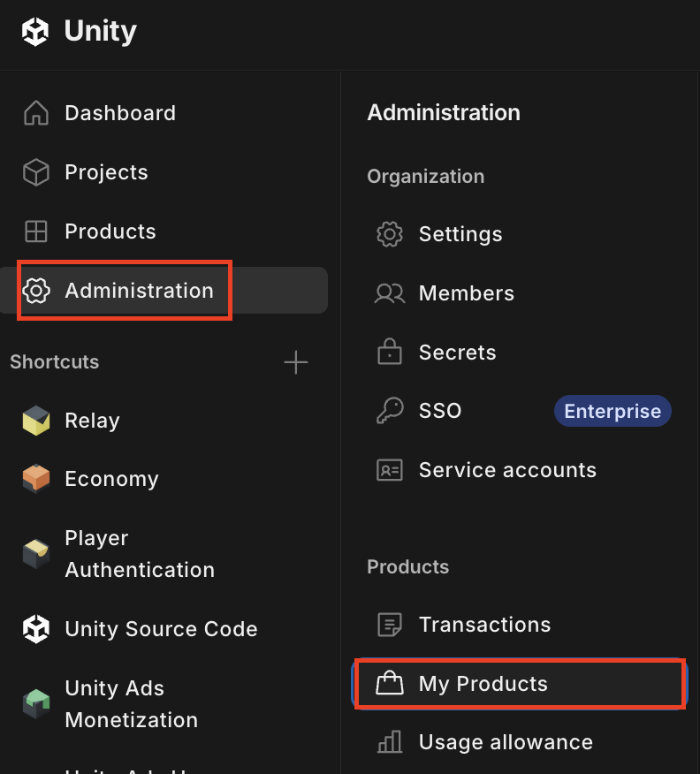Open Dashboard via its home icon
The image size is (700, 774).
(36, 113)
